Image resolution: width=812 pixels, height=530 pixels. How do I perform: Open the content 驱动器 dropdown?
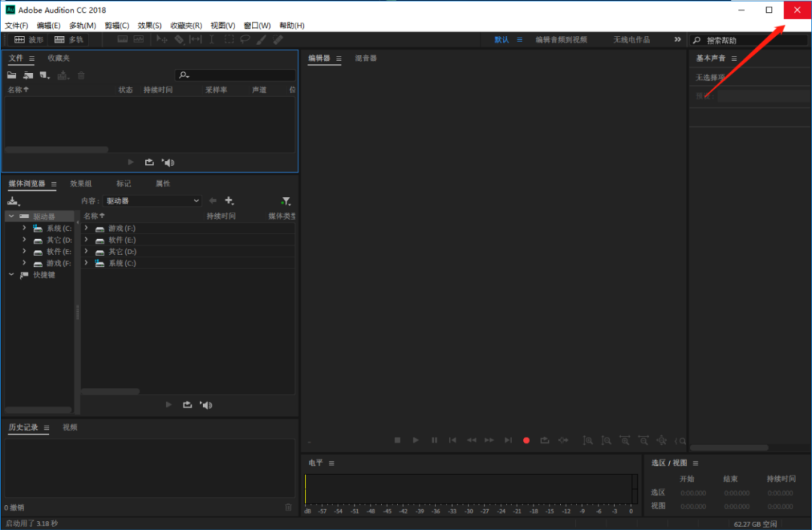tap(152, 201)
